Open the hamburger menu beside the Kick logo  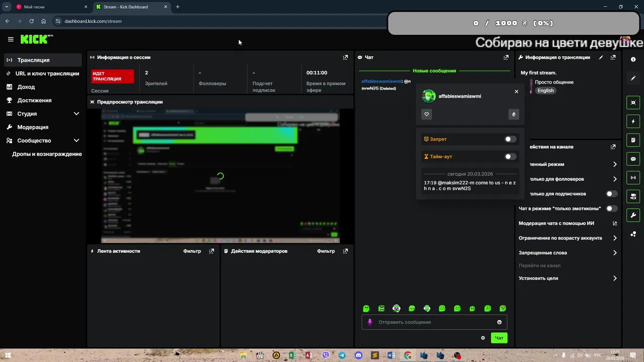pyautogui.click(x=11, y=39)
